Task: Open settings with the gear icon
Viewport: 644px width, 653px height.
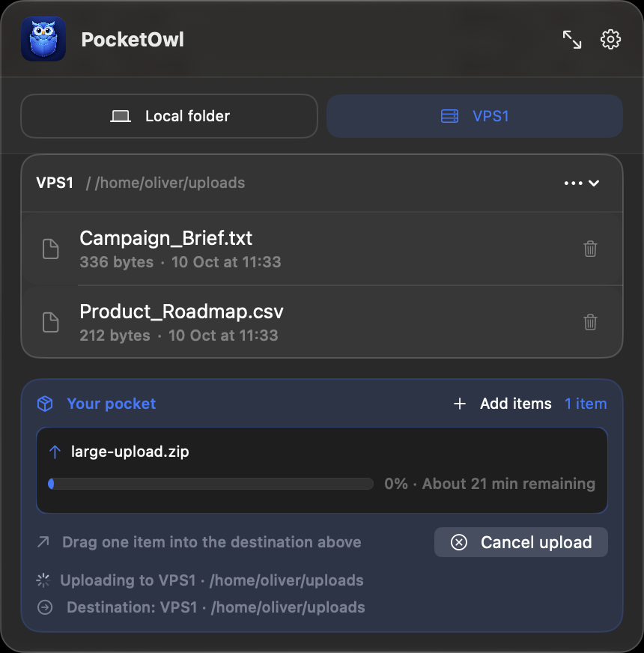Action: [x=610, y=40]
